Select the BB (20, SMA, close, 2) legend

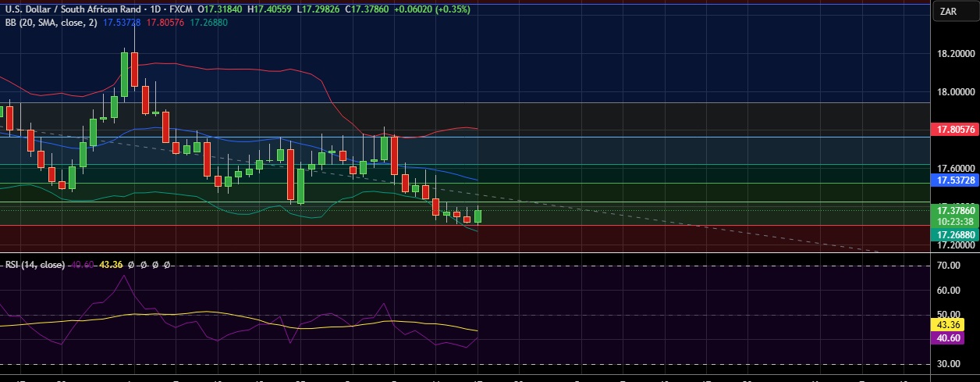[x=51, y=23]
